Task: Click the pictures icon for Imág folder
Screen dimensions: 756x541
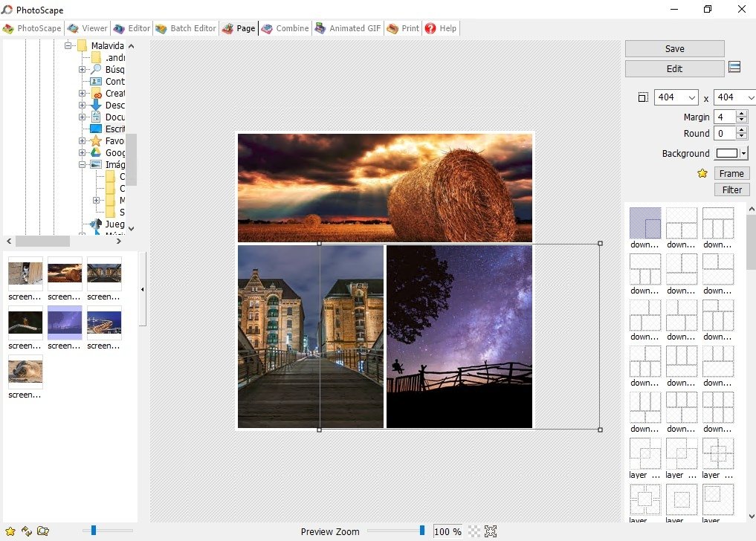Action: click(x=96, y=164)
